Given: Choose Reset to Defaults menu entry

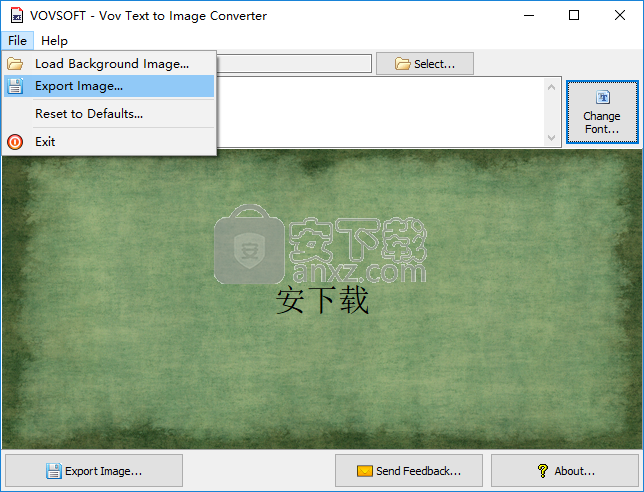Looking at the screenshot, I should (109, 114).
